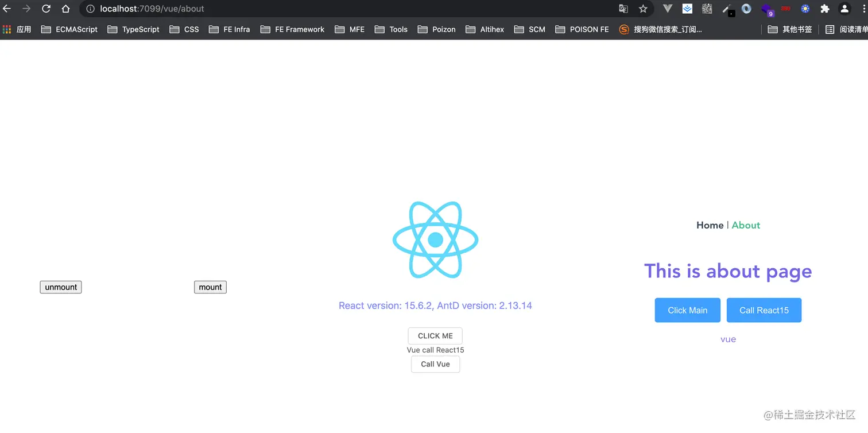This screenshot has width=868, height=433.
Task: Open the Altihex bookmark folder
Action: 485,29
